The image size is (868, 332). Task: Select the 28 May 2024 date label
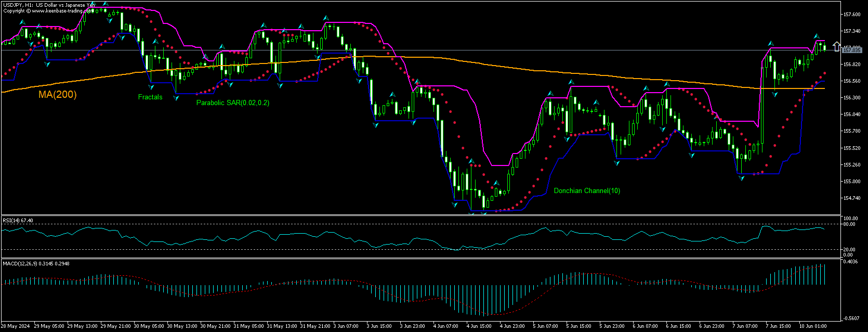[15, 327]
